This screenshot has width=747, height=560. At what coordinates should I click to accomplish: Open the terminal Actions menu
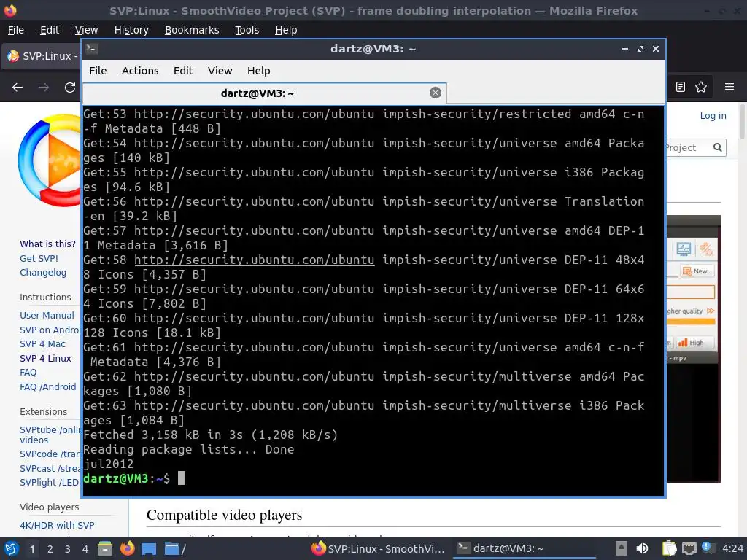point(140,71)
